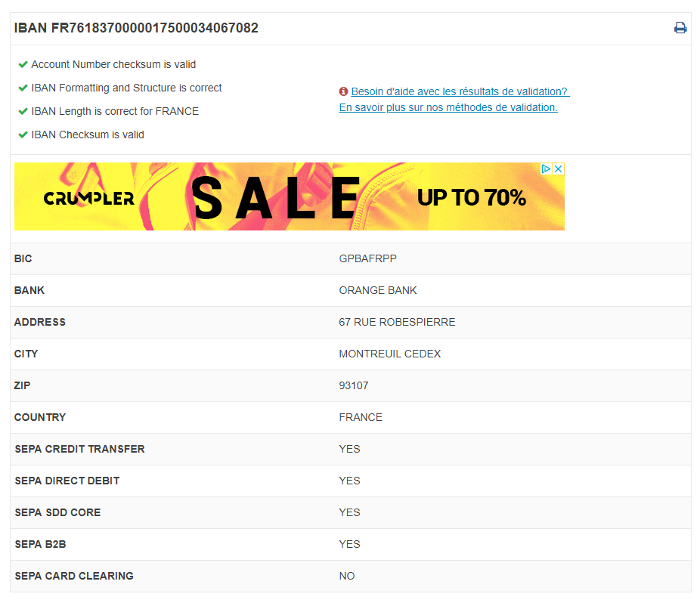
Task: Click the ZIP code 93107
Action: 354,385
